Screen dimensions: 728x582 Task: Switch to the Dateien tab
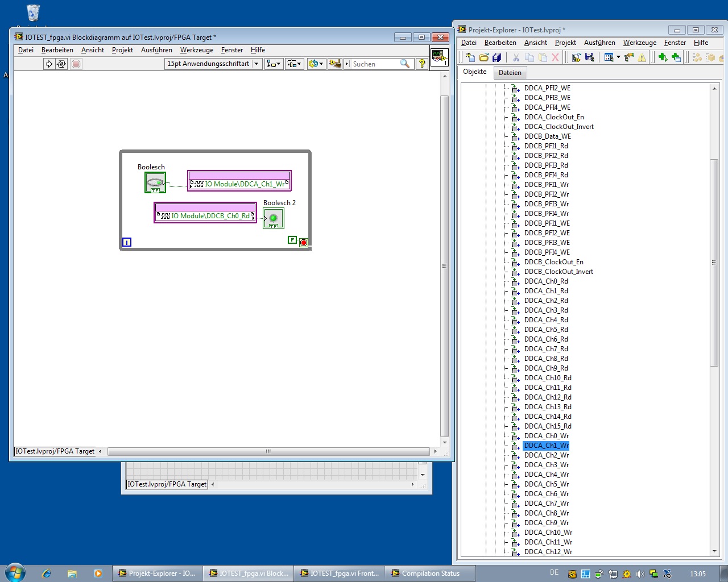point(510,73)
